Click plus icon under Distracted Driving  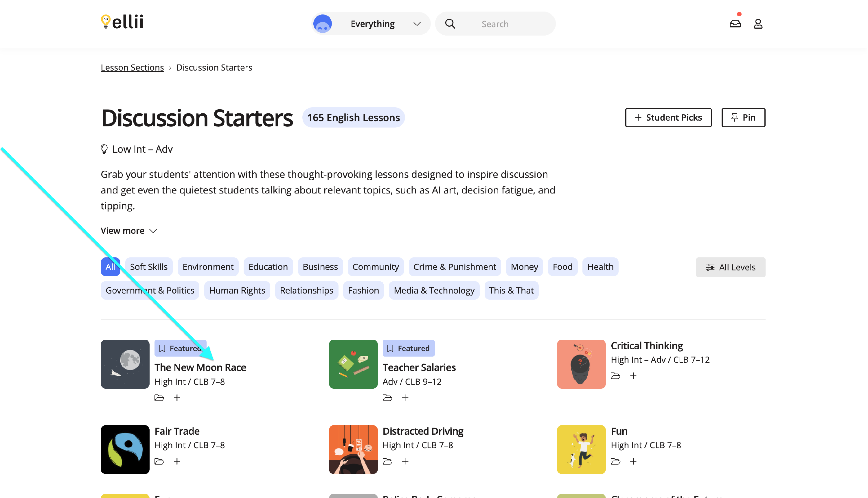(405, 461)
